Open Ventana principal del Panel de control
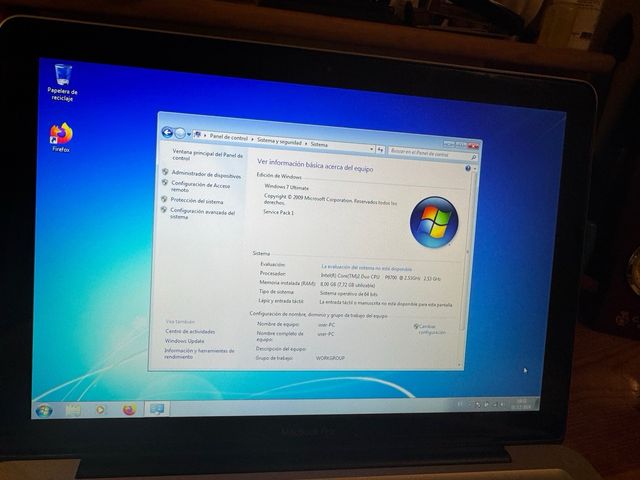Image resolution: width=640 pixels, height=480 pixels. (207, 155)
